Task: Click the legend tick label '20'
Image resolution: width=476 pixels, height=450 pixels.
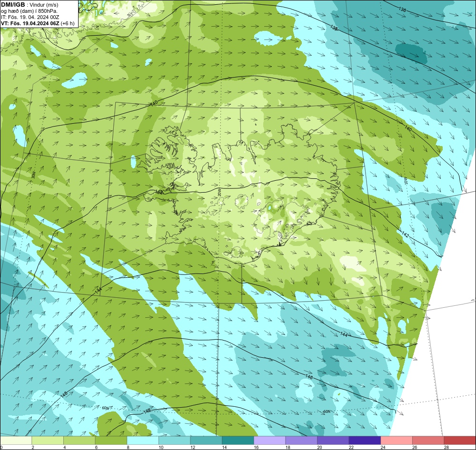Action: pyautogui.click(x=320, y=447)
